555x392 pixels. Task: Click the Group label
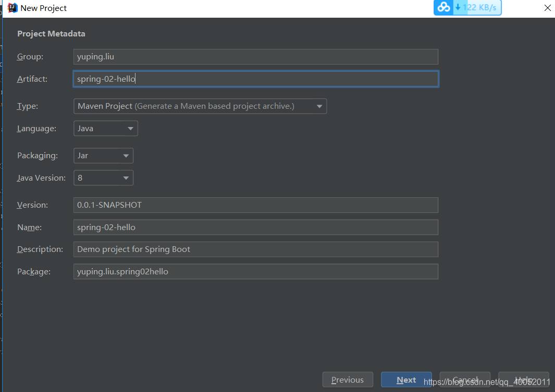pos(30,57)
